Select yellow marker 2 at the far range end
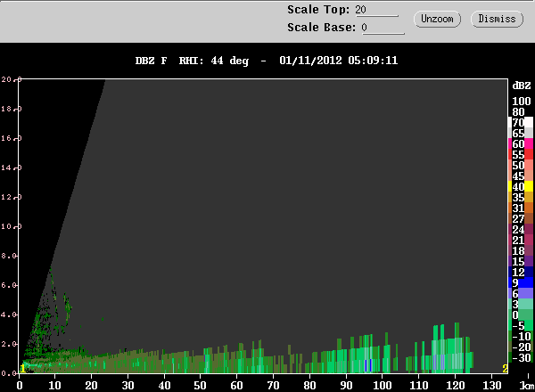Viewport: 535px width, 392px height. 505,369
